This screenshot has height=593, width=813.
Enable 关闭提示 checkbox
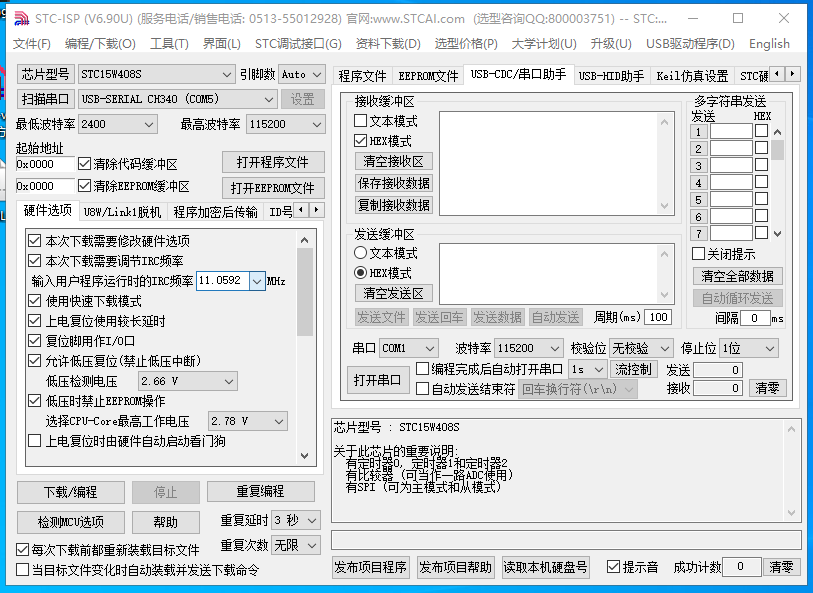(698, 254)
